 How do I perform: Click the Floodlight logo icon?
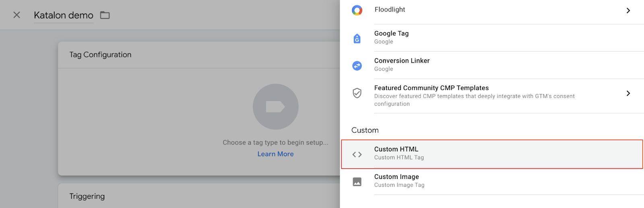357,10
